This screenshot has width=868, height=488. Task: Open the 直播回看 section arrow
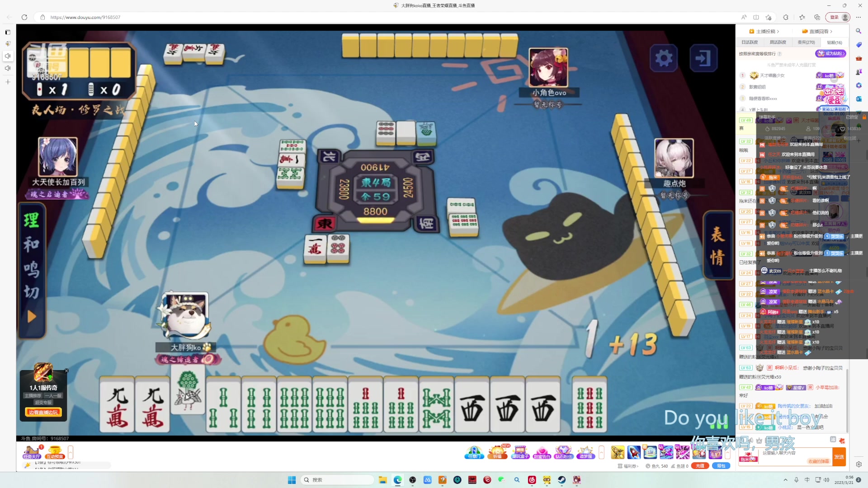tap(831, 31)
